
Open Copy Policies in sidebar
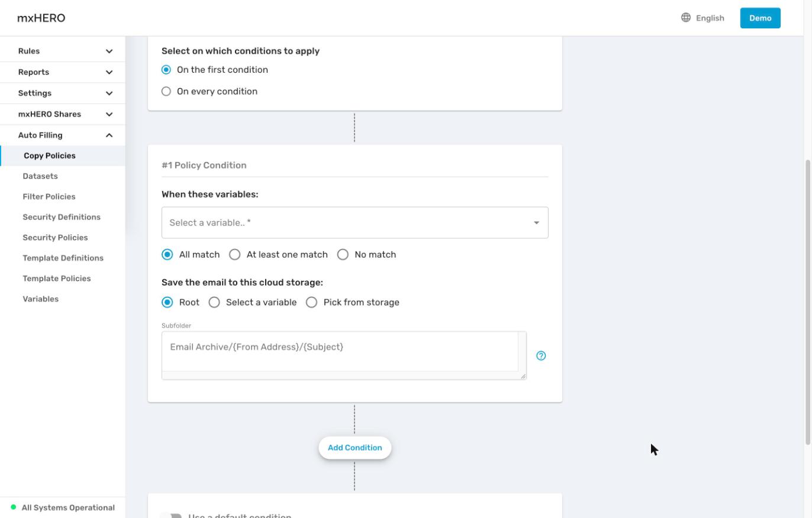point(63,156)
